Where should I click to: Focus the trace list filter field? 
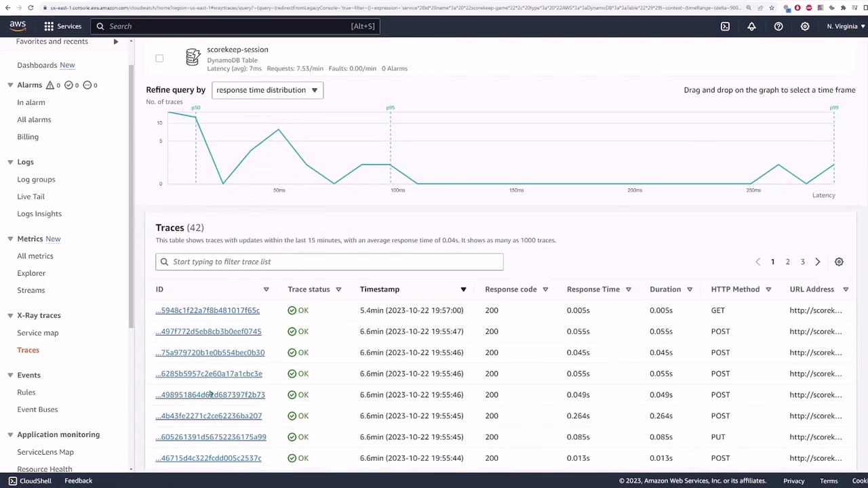click(x=330, y=262)
